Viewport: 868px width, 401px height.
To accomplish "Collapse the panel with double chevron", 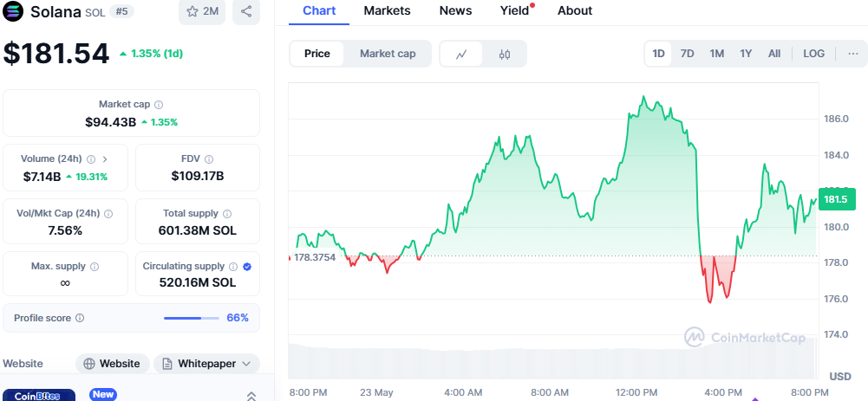I will [x=251, y=396].
